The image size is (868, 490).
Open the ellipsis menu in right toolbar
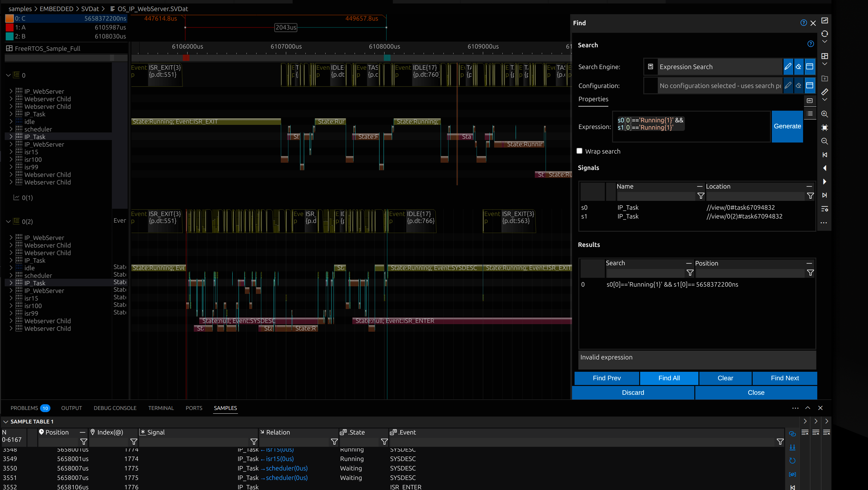tap(824, 223)
